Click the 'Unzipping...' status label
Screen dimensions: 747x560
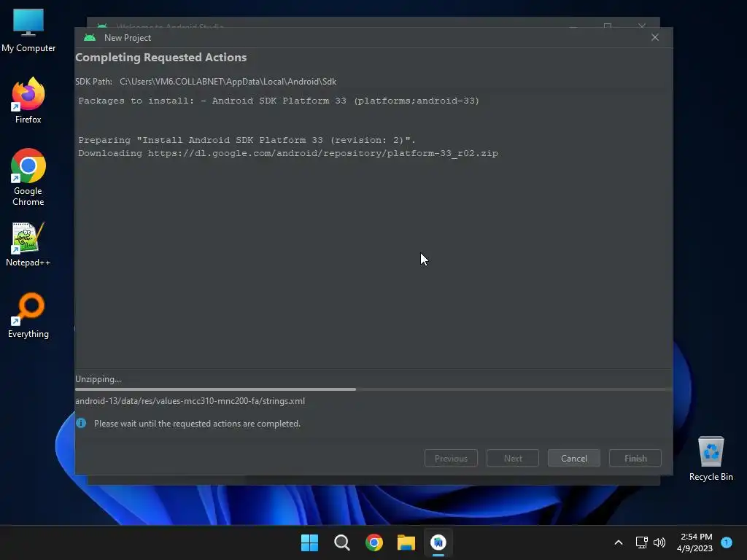tap(98, 379)
